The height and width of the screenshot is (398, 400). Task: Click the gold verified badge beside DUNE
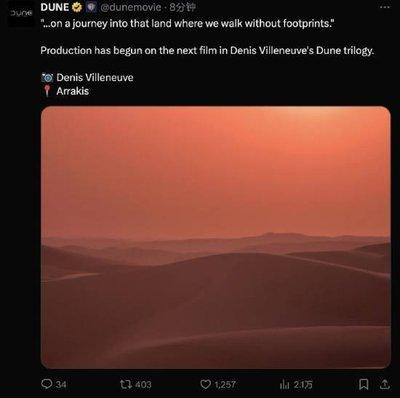[77, 7]
